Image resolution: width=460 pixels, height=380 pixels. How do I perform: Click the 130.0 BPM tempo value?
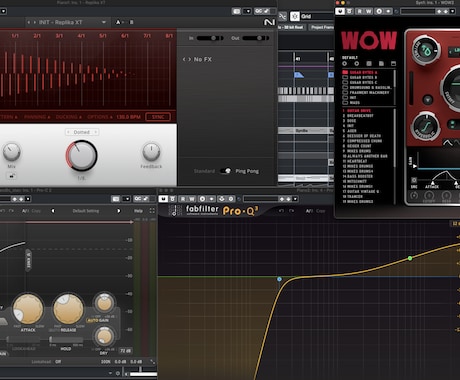click(x=128, y=117)
